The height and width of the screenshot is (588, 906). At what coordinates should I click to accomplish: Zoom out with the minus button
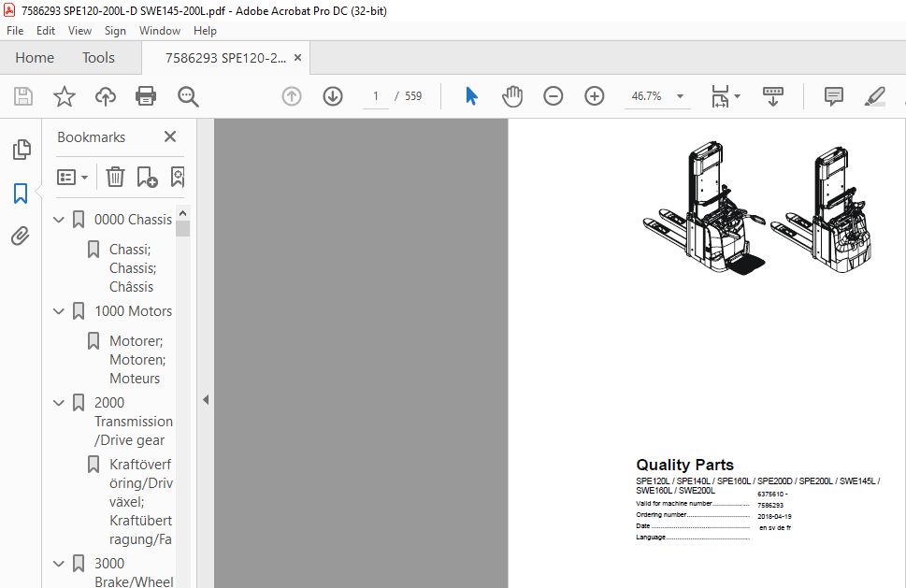pyautogui.click(x=553, y=96)
